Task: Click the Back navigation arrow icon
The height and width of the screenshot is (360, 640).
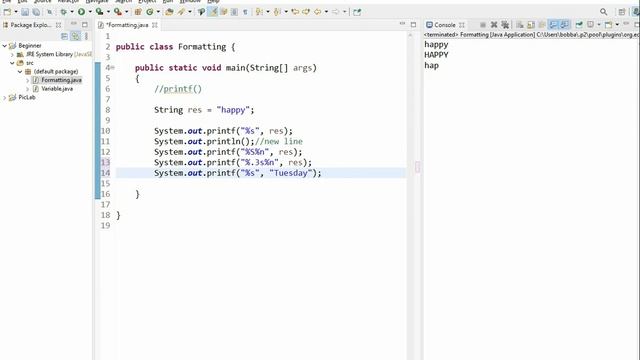Action: pyautogui.click(x=318, y=12)
